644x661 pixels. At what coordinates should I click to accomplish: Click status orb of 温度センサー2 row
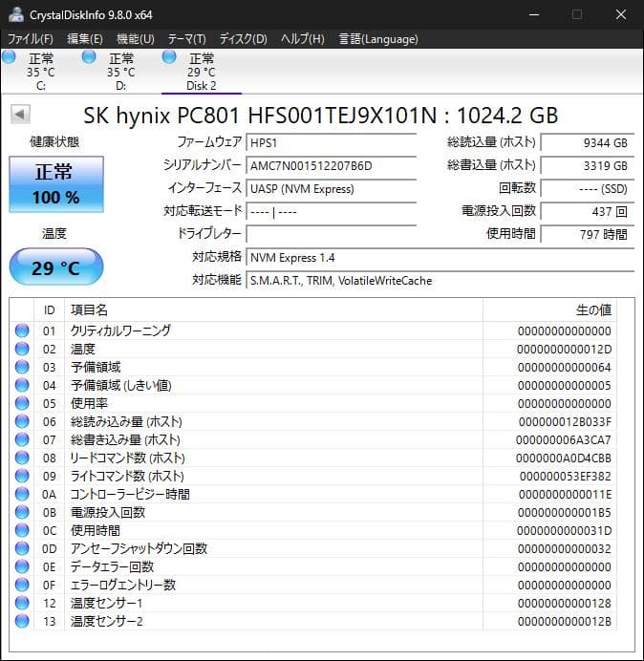click(x=22, y=621)
